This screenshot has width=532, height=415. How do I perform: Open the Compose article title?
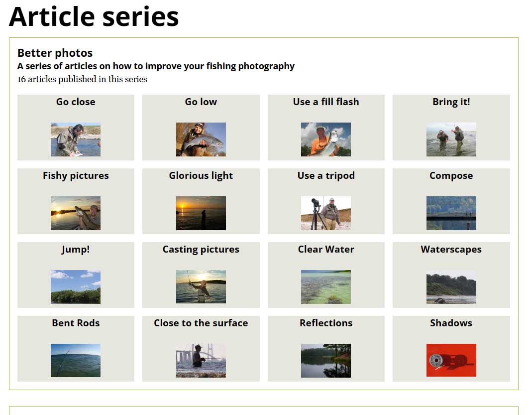click(451, 175)
